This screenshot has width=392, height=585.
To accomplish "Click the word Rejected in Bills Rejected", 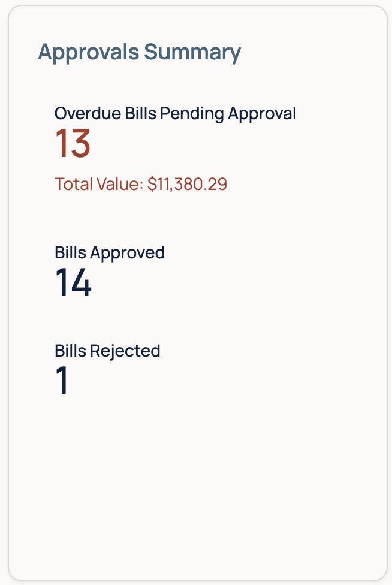I will (x=125, y=351).
